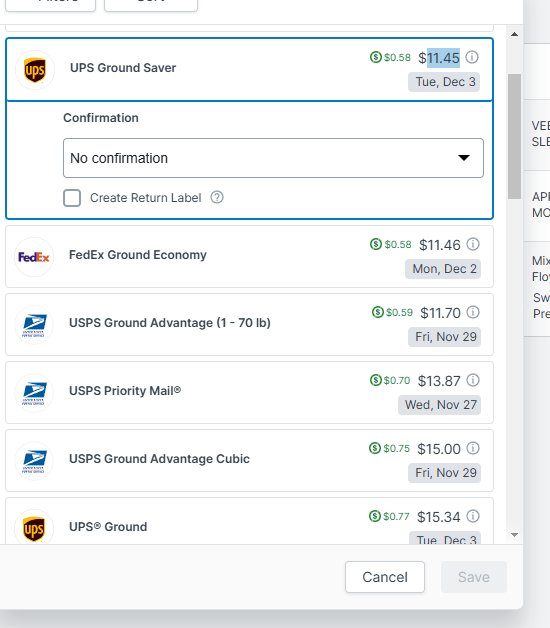Click info icon next to $11.45 price
The image size is (550, 628).
472,57
